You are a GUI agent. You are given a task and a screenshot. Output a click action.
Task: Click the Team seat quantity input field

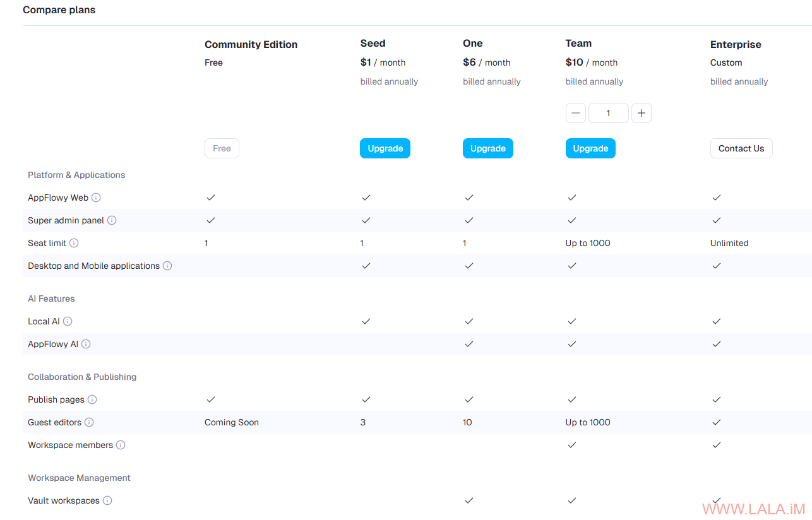point(608,113)
